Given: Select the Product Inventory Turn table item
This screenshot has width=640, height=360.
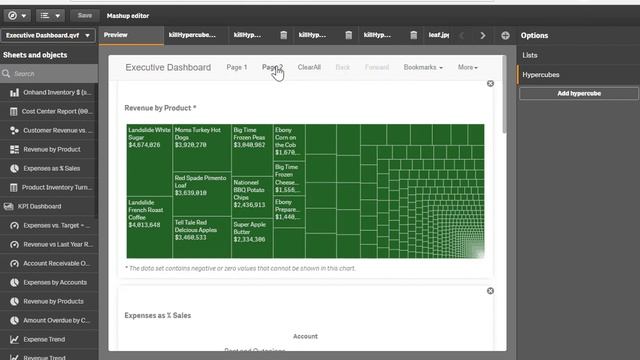Looking at the screenshot, I should pyautogui.click(x=49, y=187).
